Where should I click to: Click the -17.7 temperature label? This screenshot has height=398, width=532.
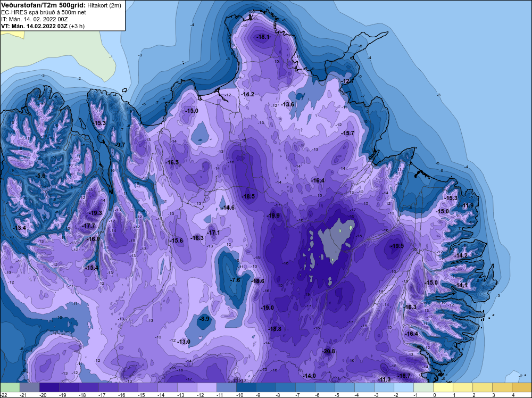(x=89, y=226)
